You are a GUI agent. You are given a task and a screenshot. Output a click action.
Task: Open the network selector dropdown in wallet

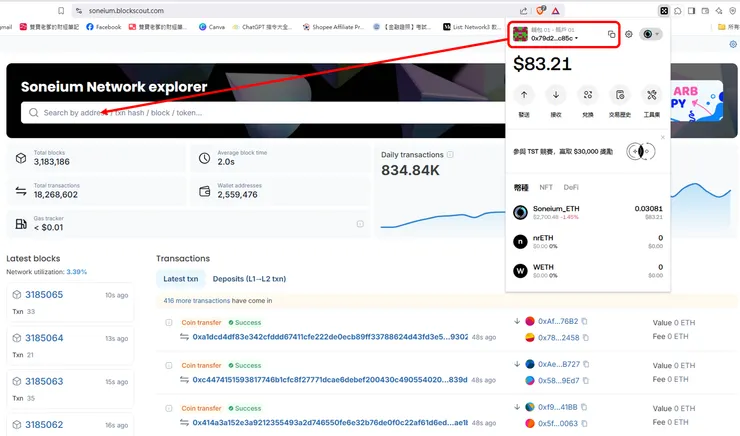click(x=651, y=34)
